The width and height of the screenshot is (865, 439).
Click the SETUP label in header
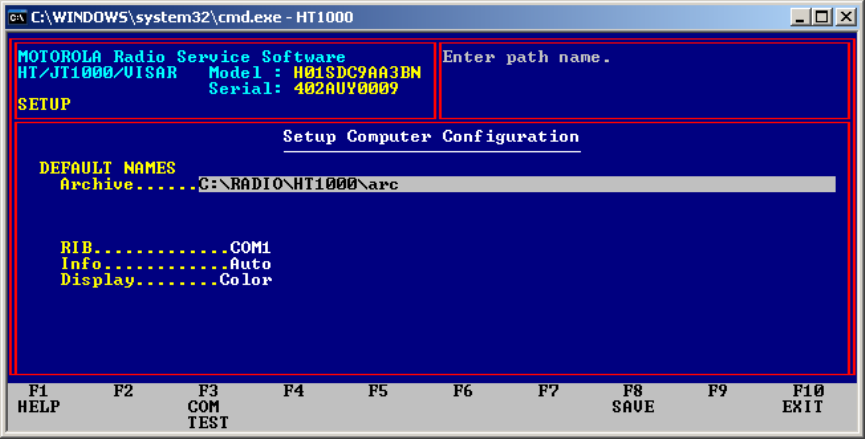(44, 104)
